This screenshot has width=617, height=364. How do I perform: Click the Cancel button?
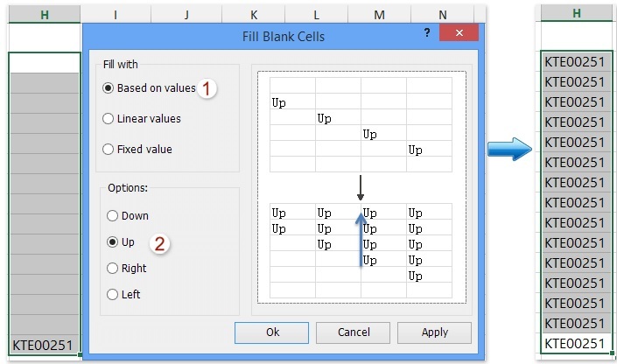(x=353, y=332)
